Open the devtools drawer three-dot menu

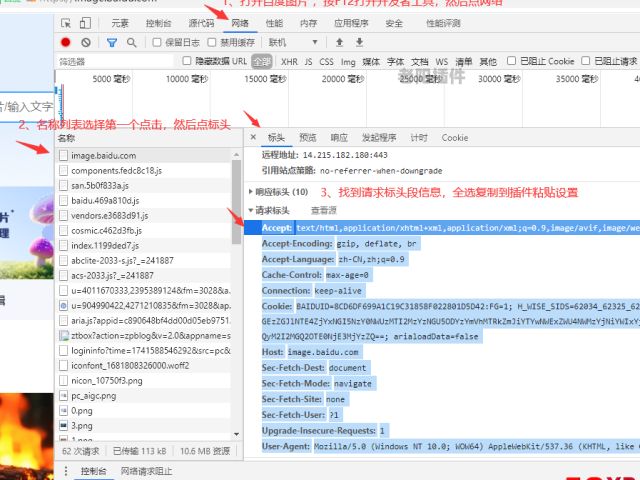point(66,471)
